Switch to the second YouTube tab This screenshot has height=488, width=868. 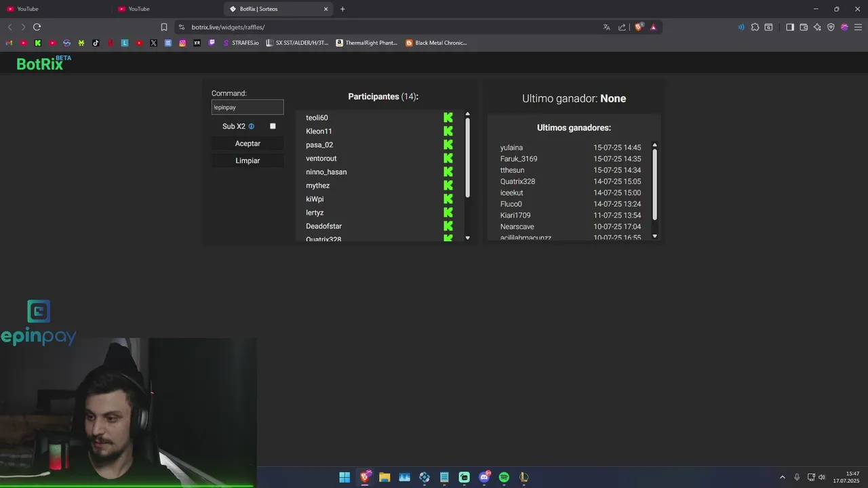coord(168,9)
